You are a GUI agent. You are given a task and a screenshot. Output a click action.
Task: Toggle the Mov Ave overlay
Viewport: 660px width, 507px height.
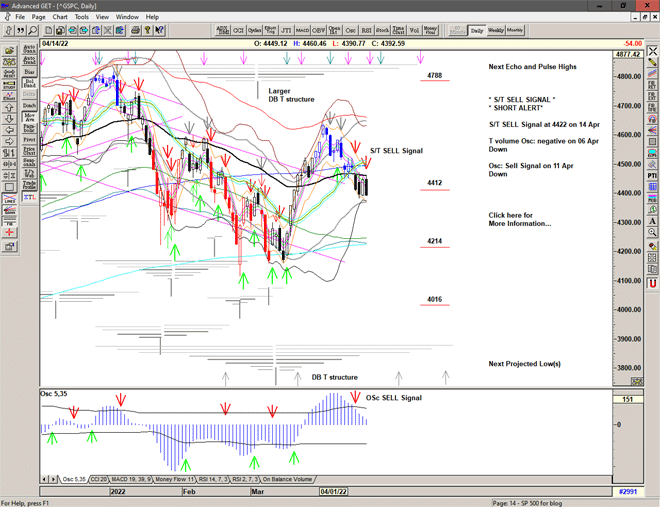point(29,117)
